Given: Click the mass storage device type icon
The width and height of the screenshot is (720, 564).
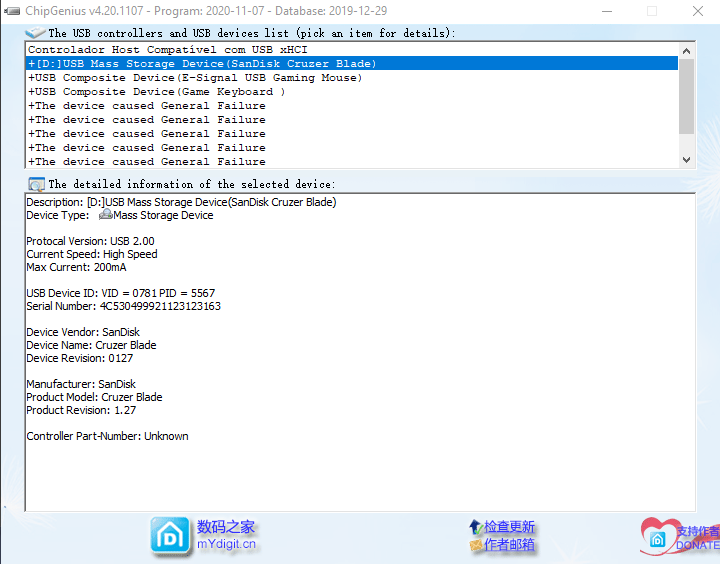Looking at the screenshot, I should click(x=106, y=214).
